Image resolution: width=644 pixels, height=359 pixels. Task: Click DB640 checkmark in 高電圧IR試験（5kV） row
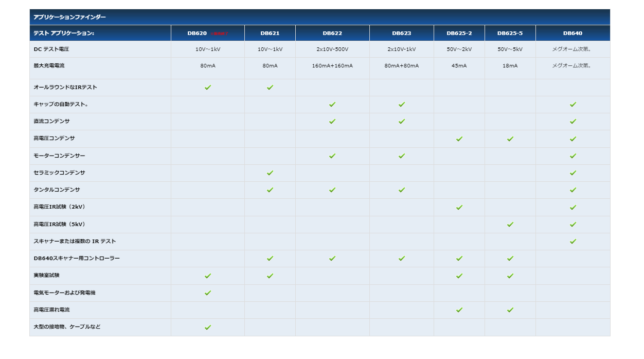click(x=573, y=225)
